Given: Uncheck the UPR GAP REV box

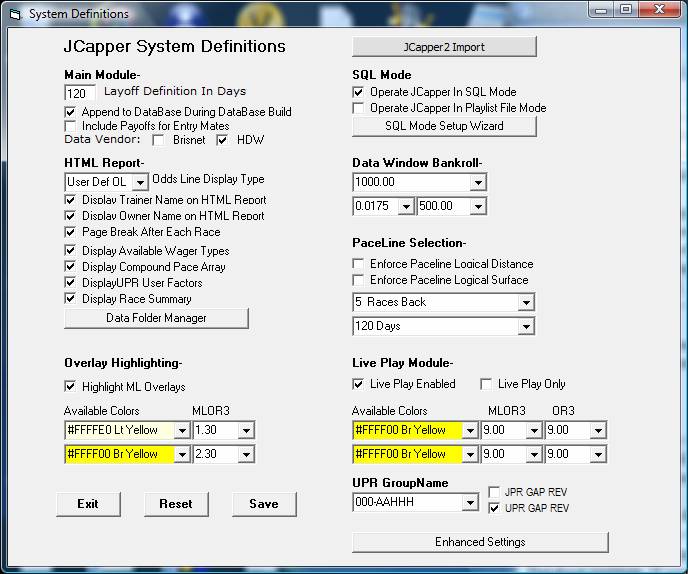Looking at the screenshot, I should [494, 508].
